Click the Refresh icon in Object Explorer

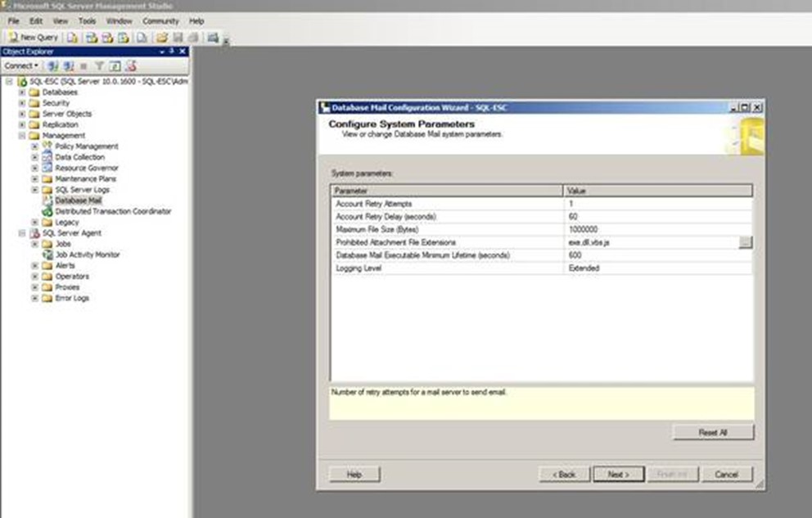115,65
